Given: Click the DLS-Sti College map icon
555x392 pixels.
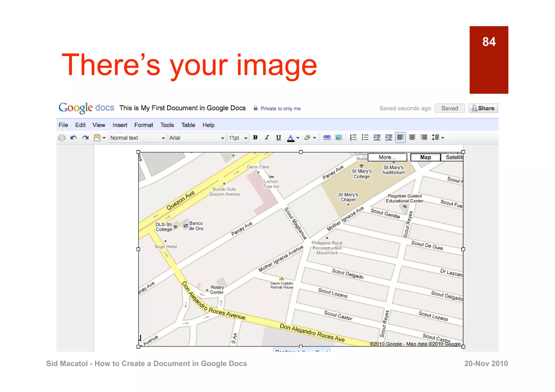Looking at the screenshot, I should click(x=176, y=227).
